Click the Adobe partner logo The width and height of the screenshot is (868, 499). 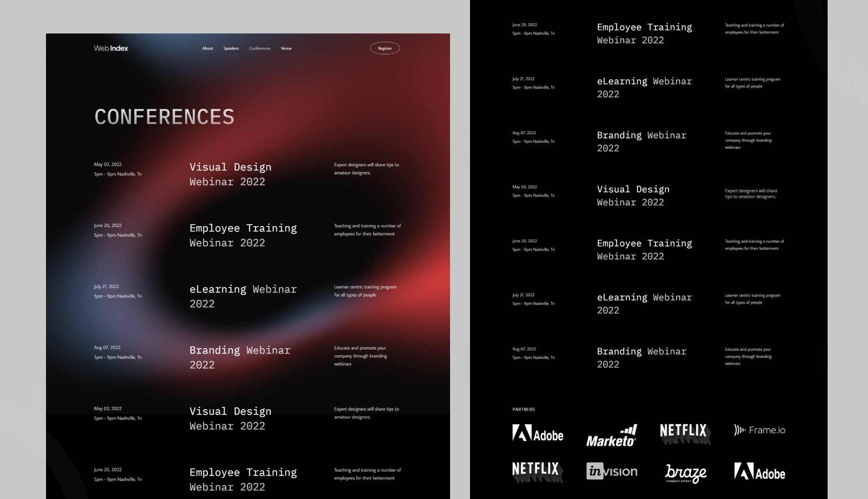coord(538,435)
